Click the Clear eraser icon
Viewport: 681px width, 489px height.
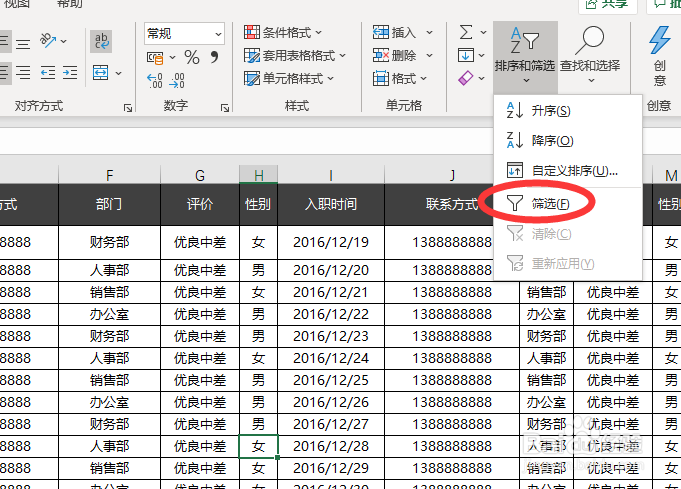pyautogui.click(x=466, y=79)
